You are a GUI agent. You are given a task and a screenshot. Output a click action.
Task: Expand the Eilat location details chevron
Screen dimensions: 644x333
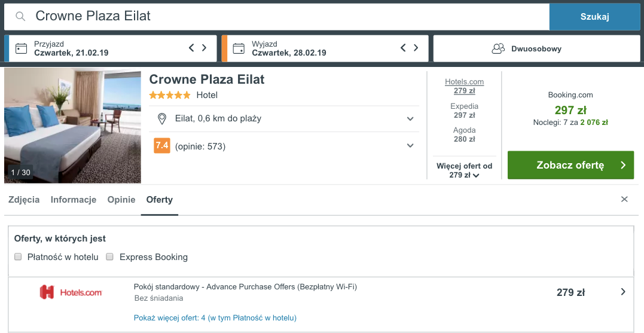click(x=410, y=119)
